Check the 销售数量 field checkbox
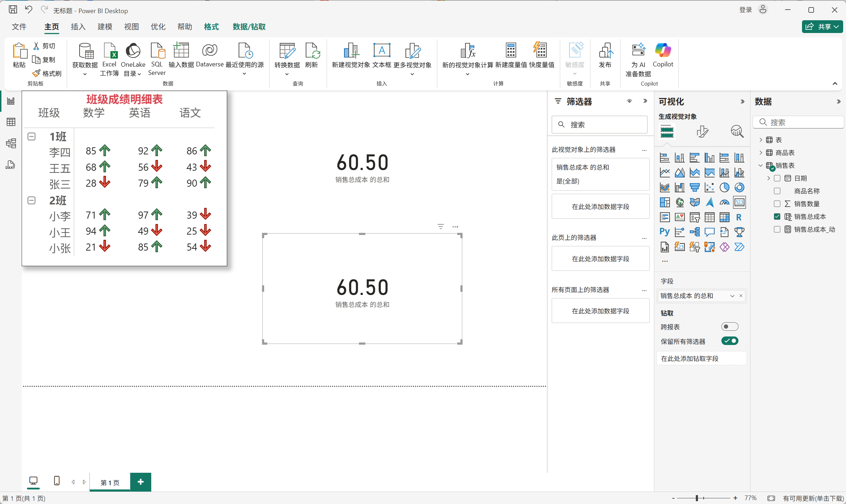This screenshot has width=846, height=504. pyautogui.click(x=777, y=204)
